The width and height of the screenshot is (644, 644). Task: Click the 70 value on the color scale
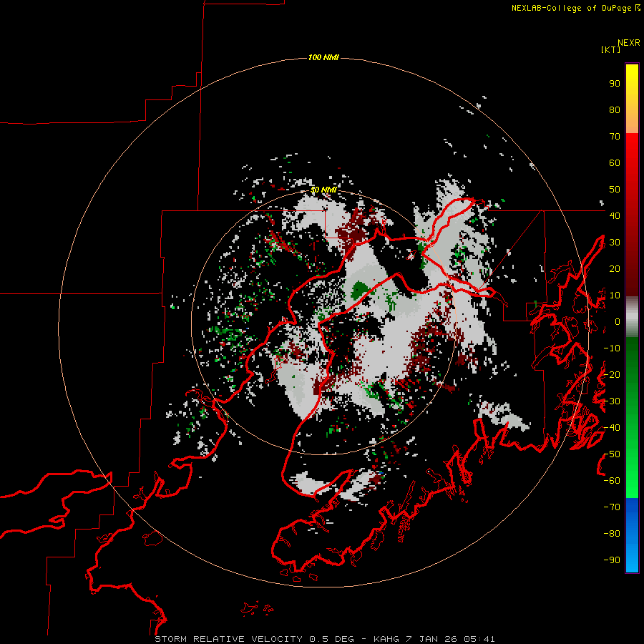click(615, 137)
